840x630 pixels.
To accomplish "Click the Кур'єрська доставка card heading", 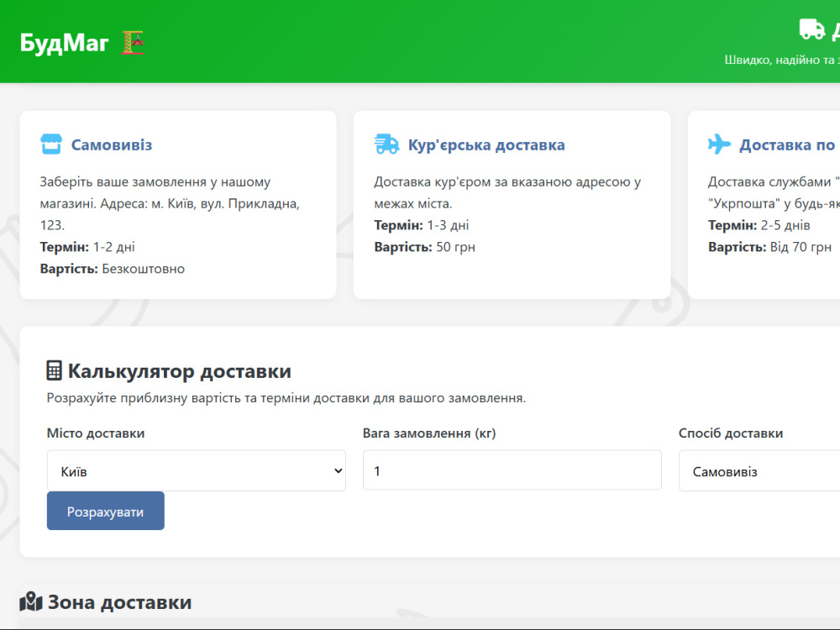I will [x=486, y=145].
